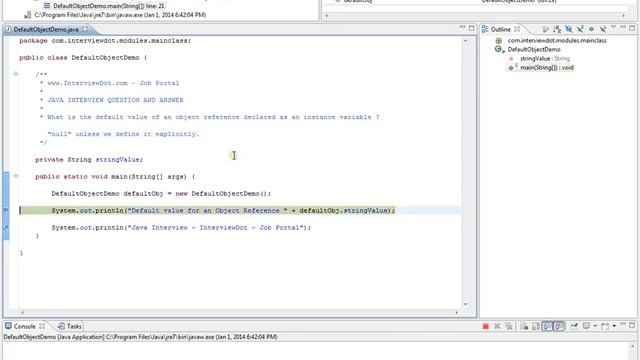Minimize the Outline view
The width and height of the screenshot is (640, 360).
pos(622,27)
